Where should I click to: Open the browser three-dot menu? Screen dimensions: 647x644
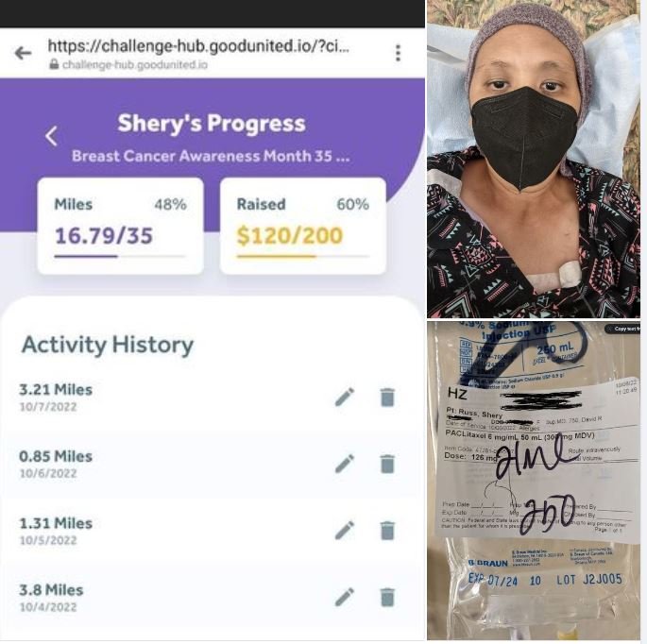click(x=398, y=53)
